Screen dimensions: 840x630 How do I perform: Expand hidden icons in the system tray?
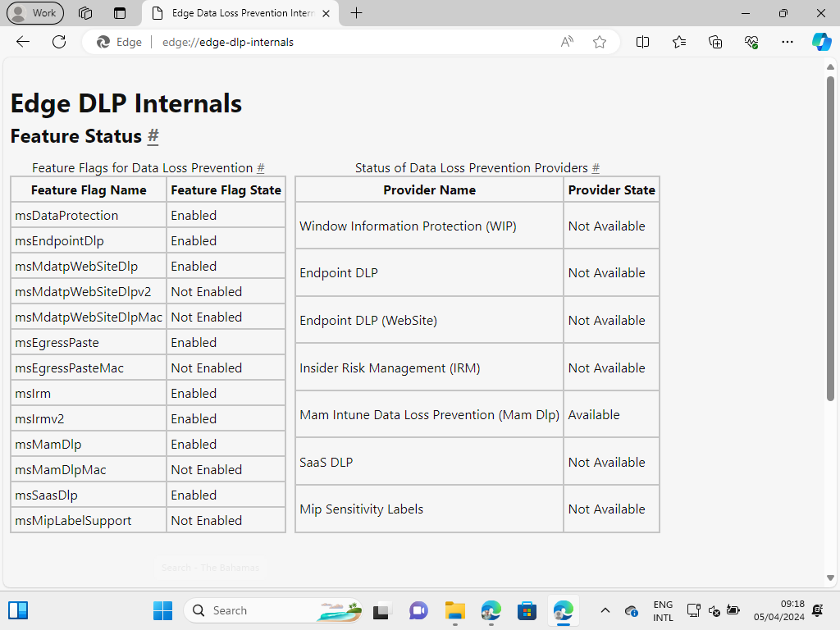(x=605, y=610)
